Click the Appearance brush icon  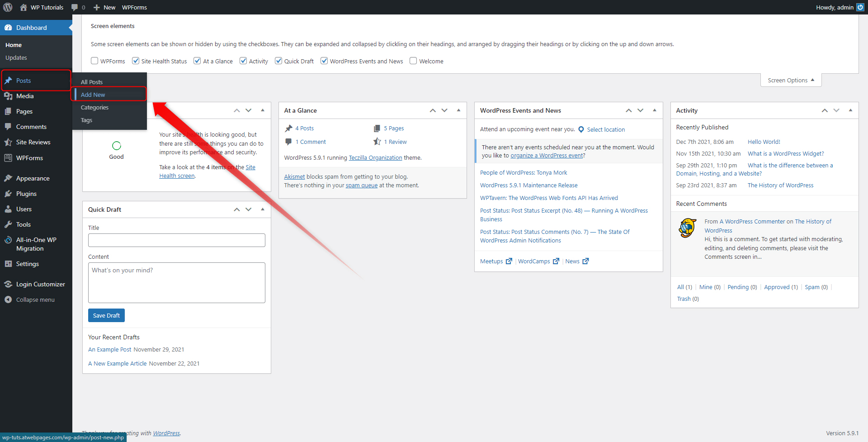tap(8, 178)
